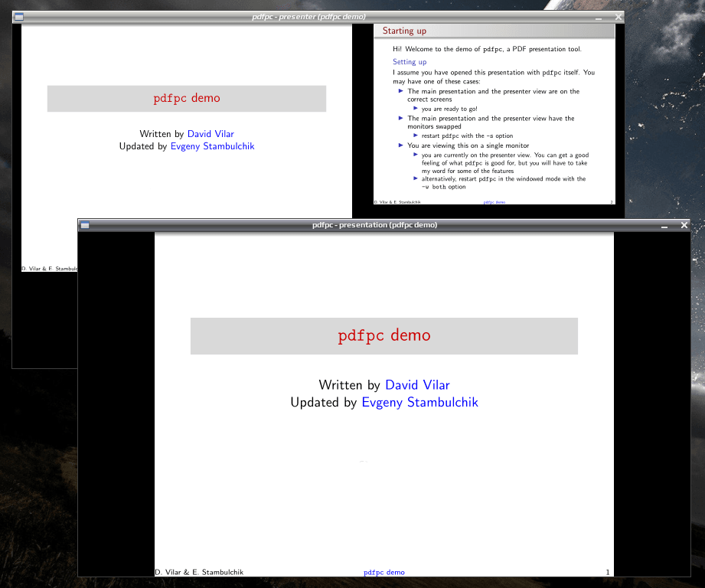Minimize the pdfpc presentation window
Screen dimensions: 705x588
664,226
